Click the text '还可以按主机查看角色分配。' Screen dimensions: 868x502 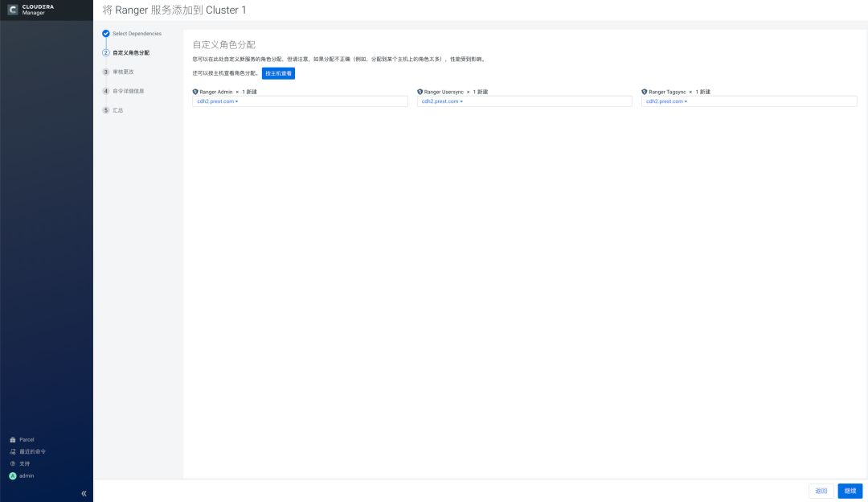tap(225, 74)
